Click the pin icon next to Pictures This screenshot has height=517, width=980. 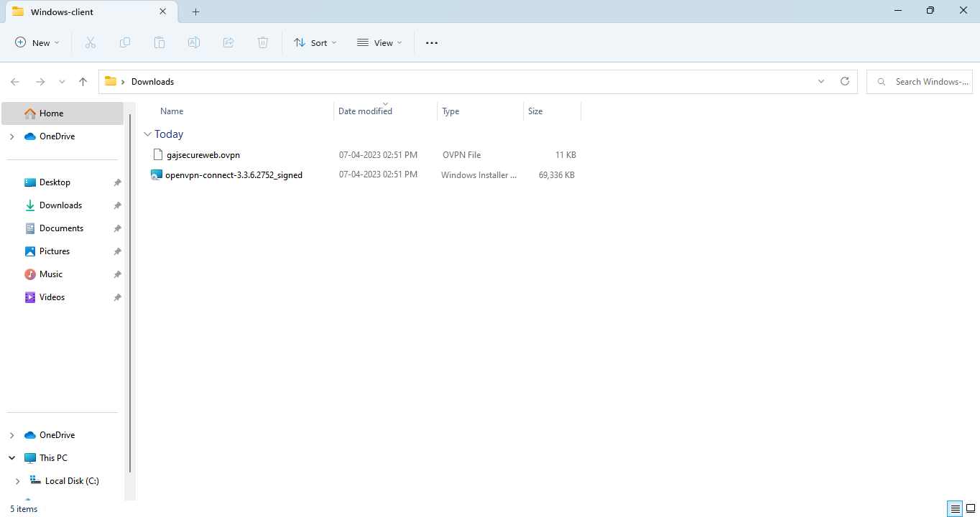pyautogui.click(x=117, y=252)
